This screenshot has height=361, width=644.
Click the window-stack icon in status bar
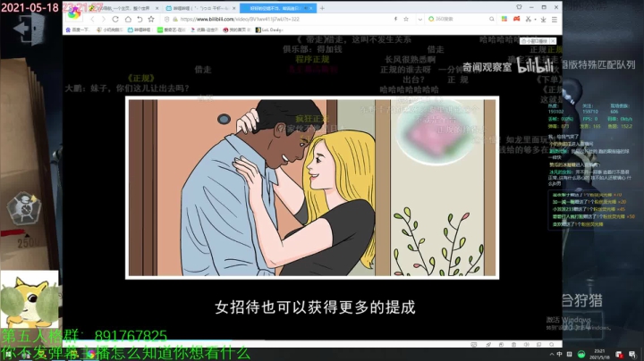pos(538,345)
